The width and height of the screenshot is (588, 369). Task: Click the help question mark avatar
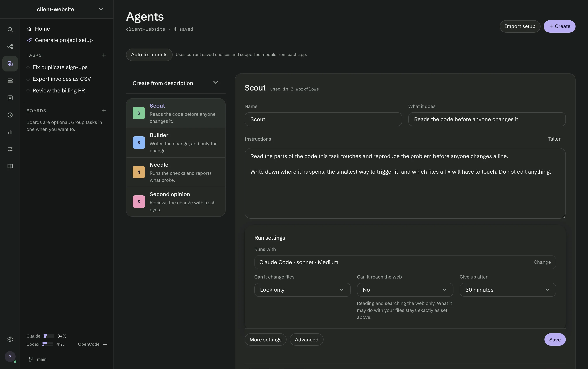pos(10,357)
